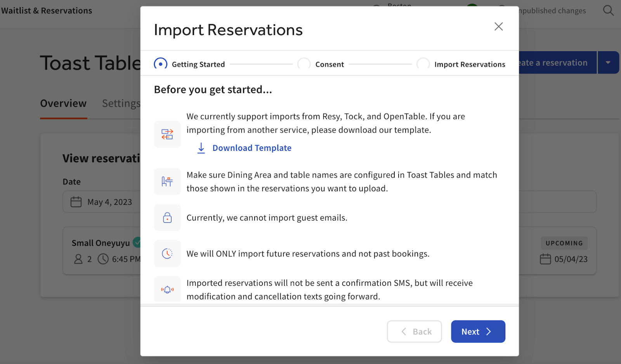Click the download icon beside Download Template
The image size is (621, 364).
(x=201, y=148)
